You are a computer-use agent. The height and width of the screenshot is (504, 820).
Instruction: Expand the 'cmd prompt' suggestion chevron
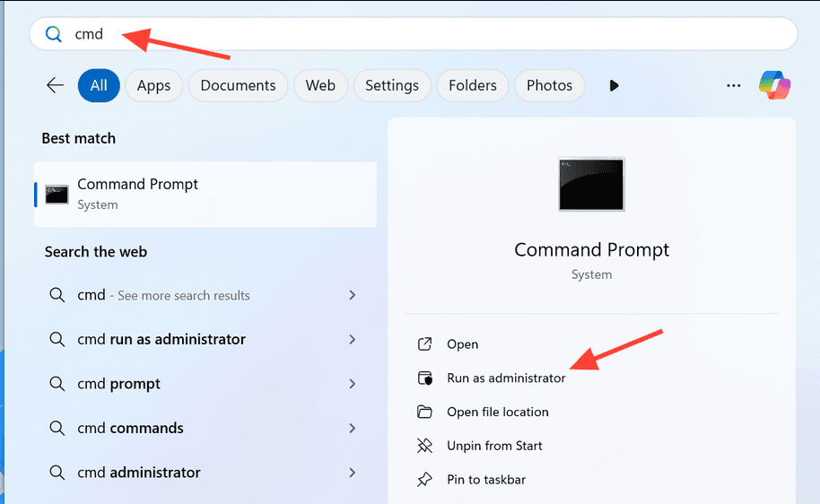(353, 384)
